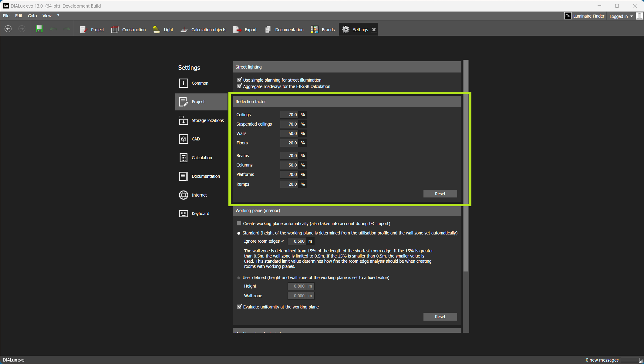Open Keyboard settings icon

click(x=184, y=214)
